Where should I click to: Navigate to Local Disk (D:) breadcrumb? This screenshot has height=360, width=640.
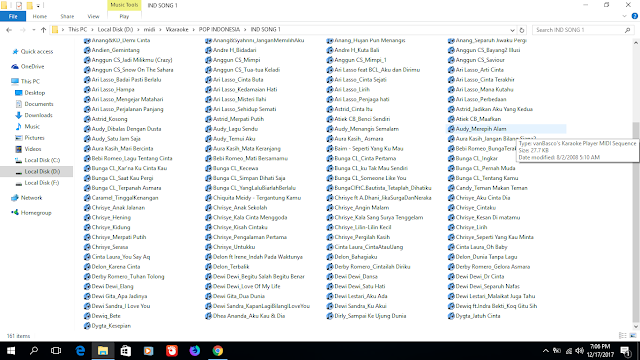click(x=115, y=30)
